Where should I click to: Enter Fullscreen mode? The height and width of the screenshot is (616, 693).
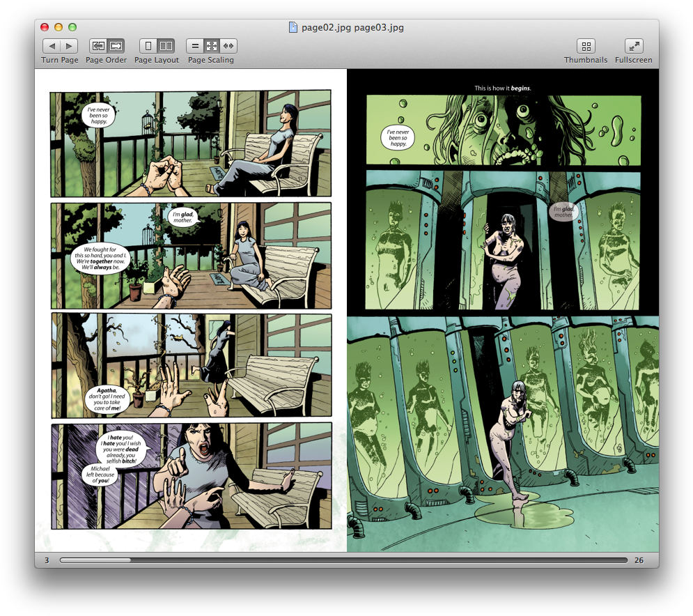[634, 46]
